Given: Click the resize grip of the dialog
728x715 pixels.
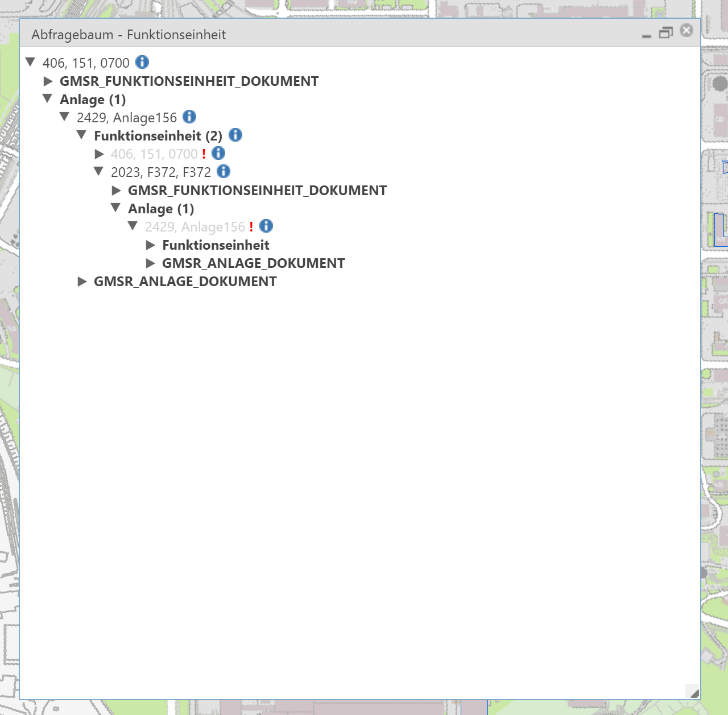Looking at the screenshot, I should tap(695, 693).
